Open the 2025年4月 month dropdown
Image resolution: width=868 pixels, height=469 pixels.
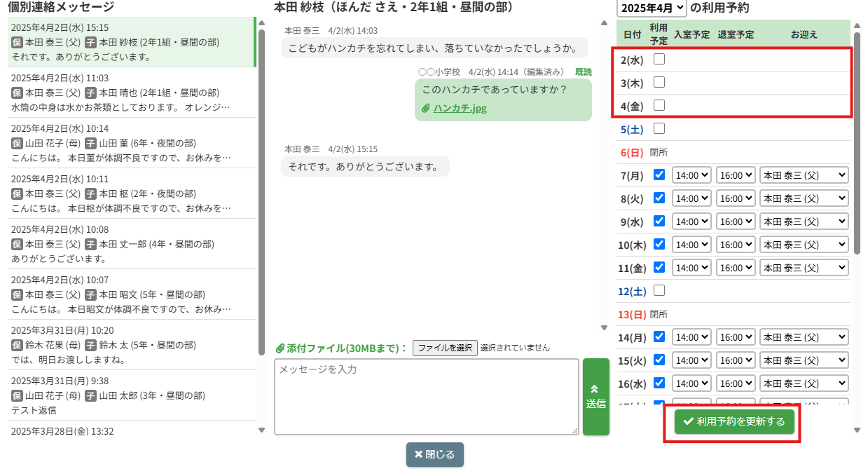pos(651,8)
